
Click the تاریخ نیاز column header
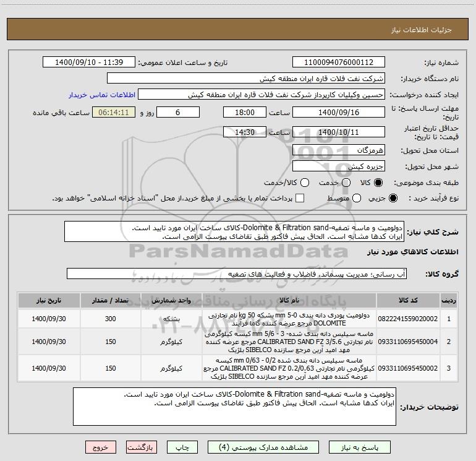pos(49,300)
